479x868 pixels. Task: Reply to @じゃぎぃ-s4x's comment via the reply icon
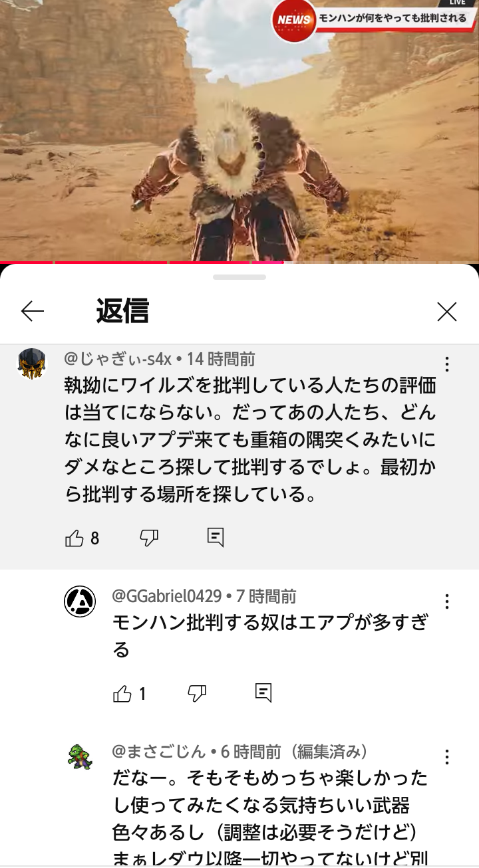pyautogui.click(x=216, y=538)
